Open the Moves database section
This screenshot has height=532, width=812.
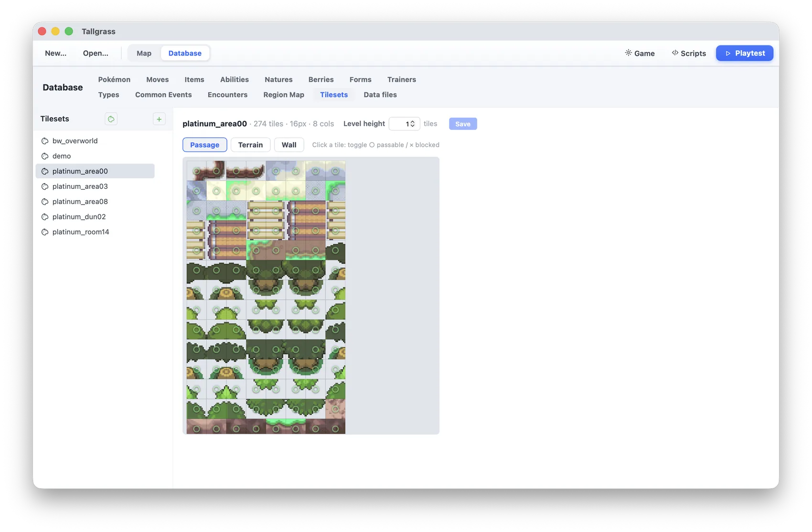coord(158,79)
